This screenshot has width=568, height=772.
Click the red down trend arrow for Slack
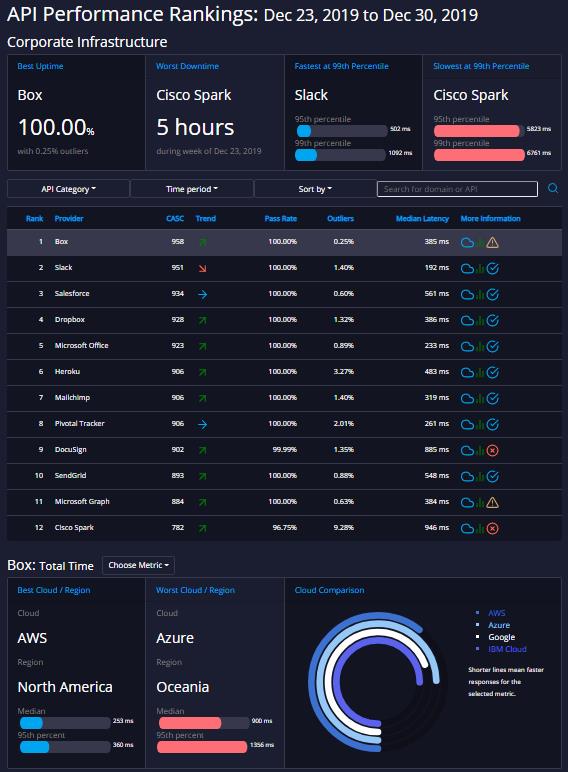click(x=202, y=268)
